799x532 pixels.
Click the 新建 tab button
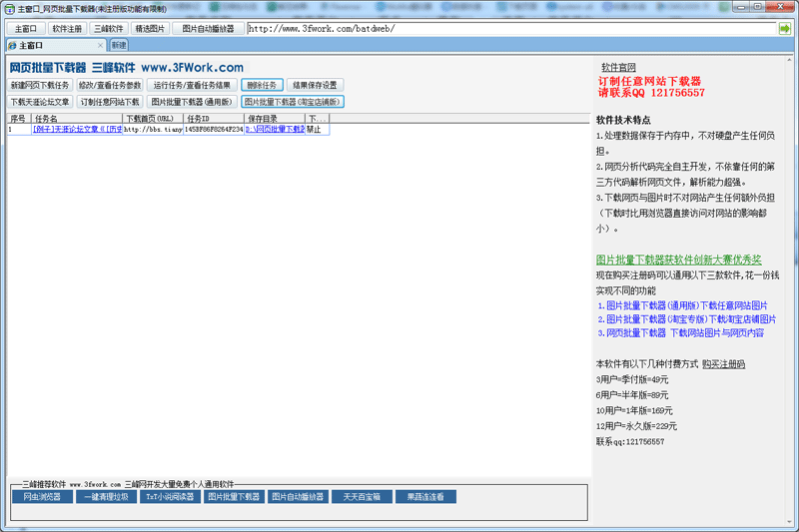[x=119, y=45]
